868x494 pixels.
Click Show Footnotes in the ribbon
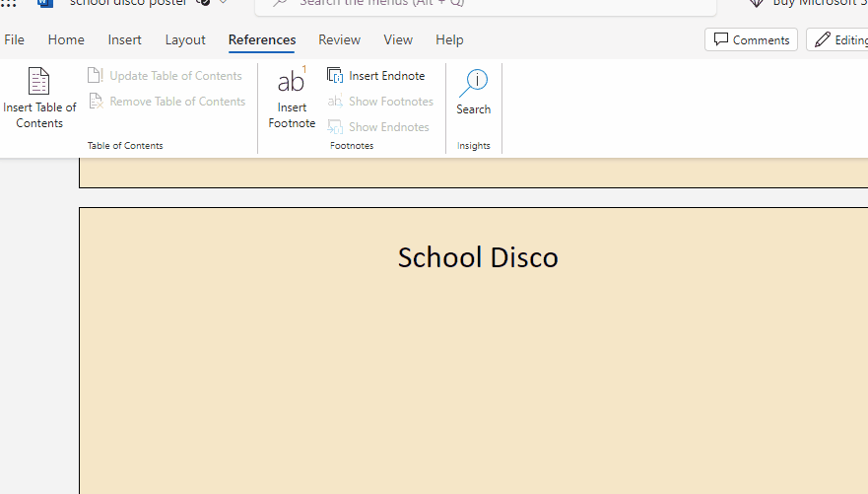click(380, 102)
